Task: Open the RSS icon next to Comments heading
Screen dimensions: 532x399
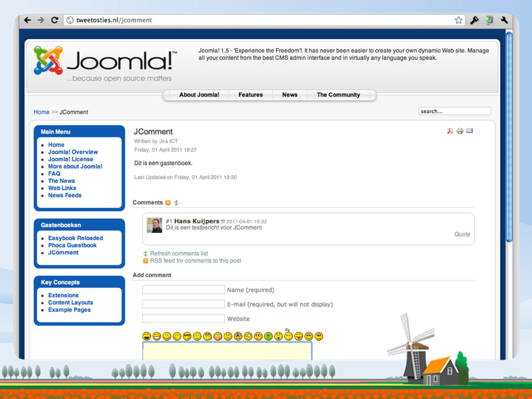Action: click(x=168, y=202)
